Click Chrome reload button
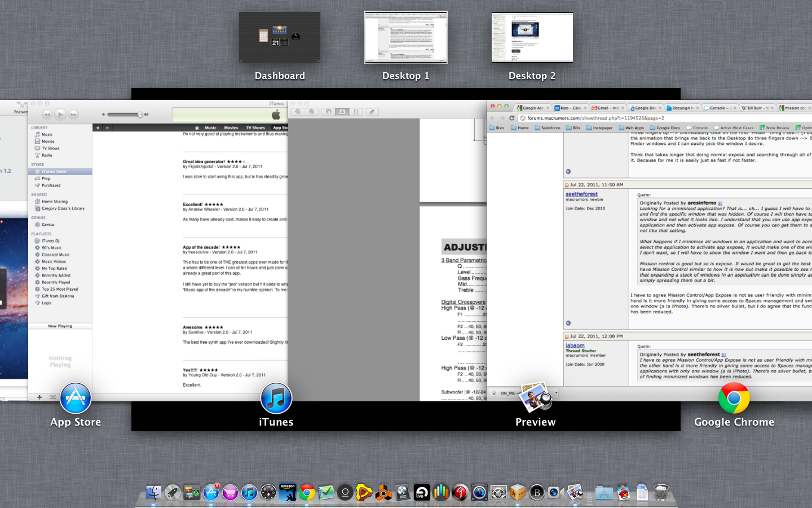This screenshot has width=812, height=508. tap(511, 118)
